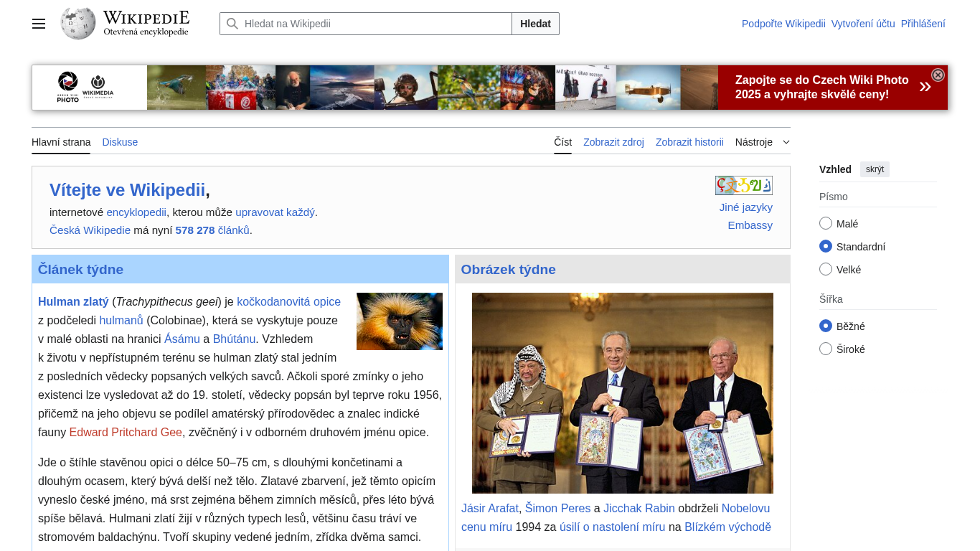Select the Malé font size option

tap(826, 224)
